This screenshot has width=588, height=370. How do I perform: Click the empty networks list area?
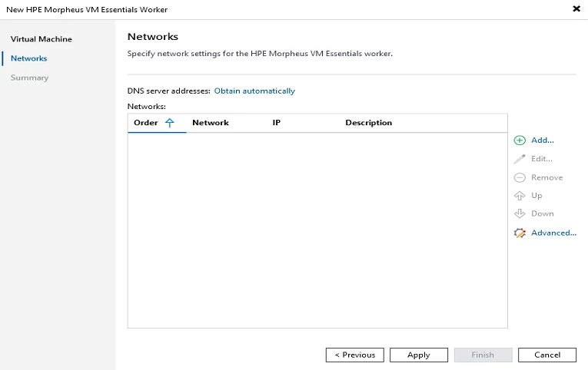pyautogui.click(x=317, y=230)
